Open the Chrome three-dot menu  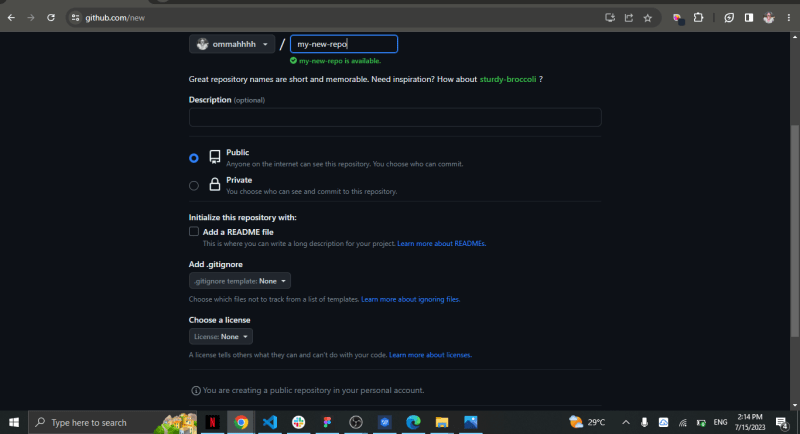click(x=789, y=18)
